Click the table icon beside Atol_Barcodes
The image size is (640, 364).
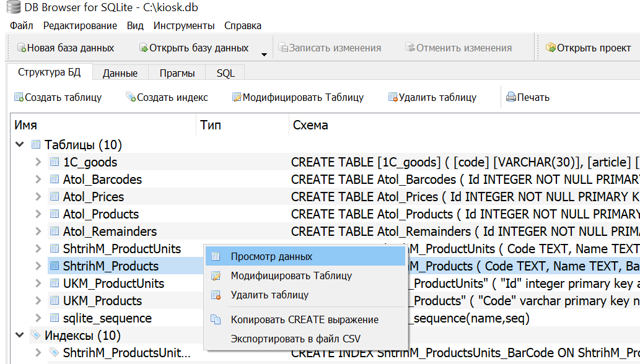tap(55, 179)
